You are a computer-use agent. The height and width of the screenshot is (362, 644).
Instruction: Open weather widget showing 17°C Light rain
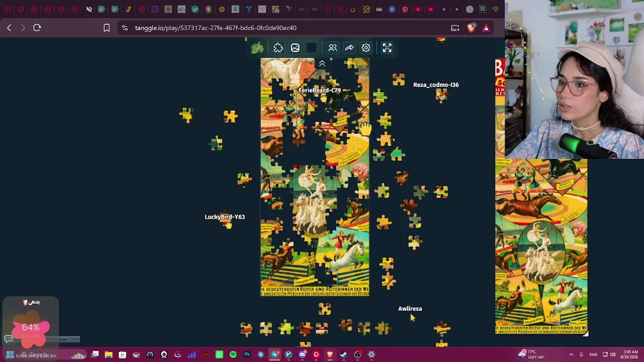click(x=531, y=354)
